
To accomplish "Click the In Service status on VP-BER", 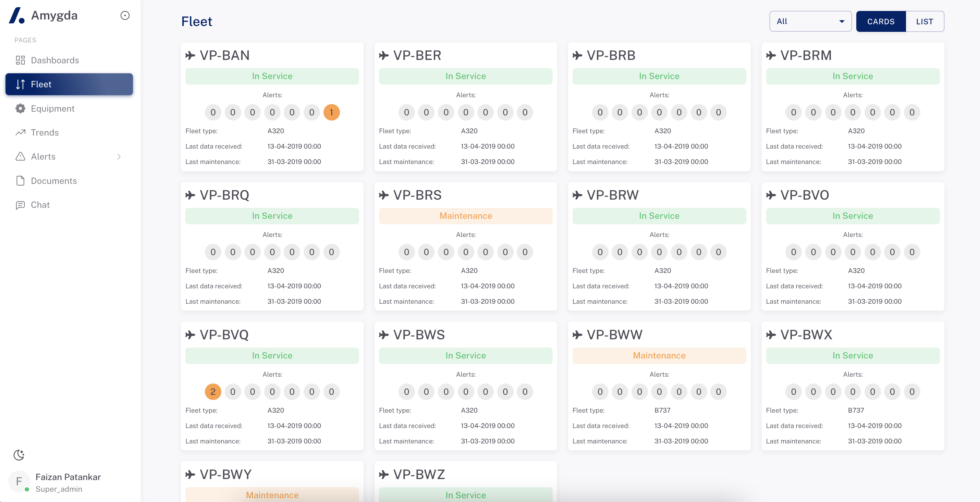I will click(465, 76).
